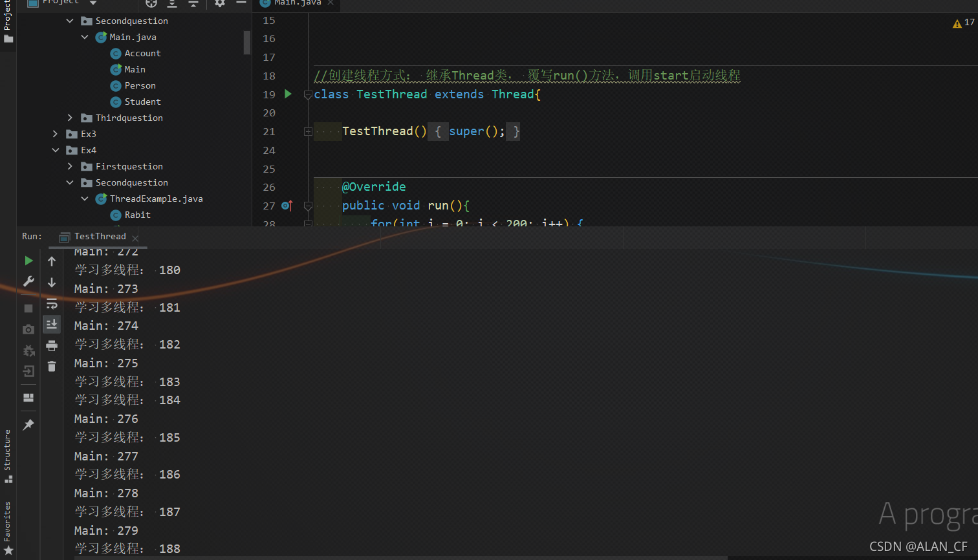Click the @Override annotation
The width and height of the screenshot is (978, 560).
pyautogui.click(x=374, y=187)
